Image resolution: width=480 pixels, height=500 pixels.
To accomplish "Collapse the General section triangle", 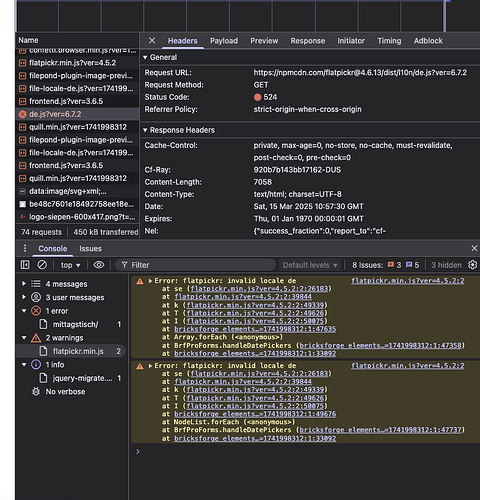I will (x=145, y=57).
